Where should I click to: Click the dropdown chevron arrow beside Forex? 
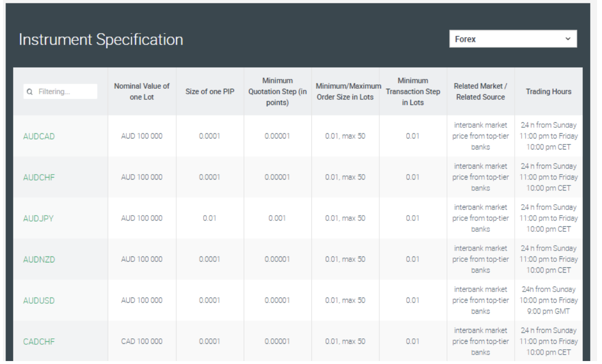click(x=567, y=38)
